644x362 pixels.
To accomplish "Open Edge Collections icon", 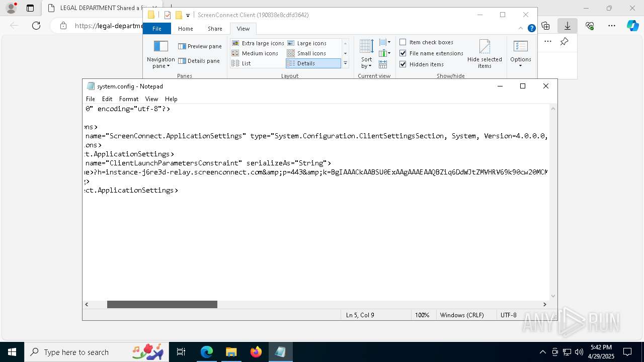I will [x=545, y=26].
